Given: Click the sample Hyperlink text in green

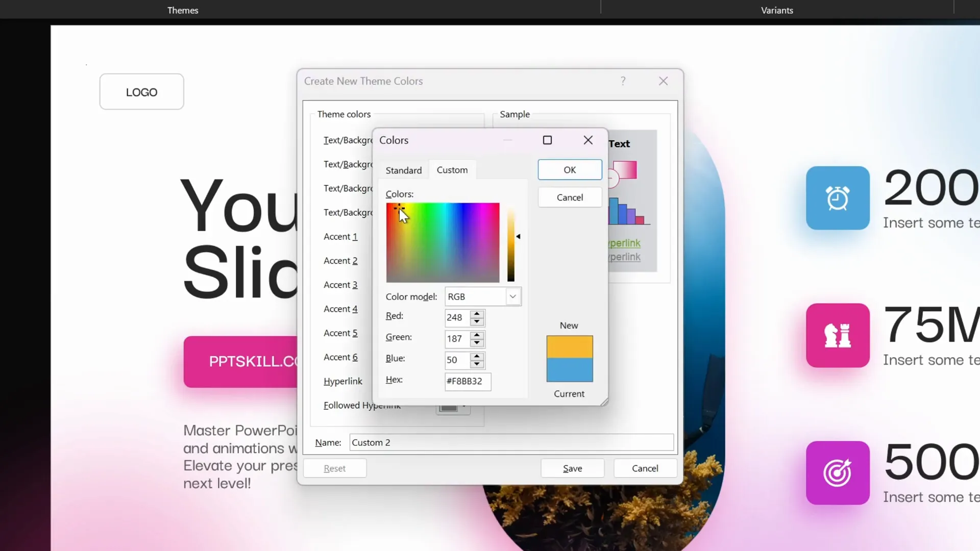Looking at the screenshot, I should [625, 243].
